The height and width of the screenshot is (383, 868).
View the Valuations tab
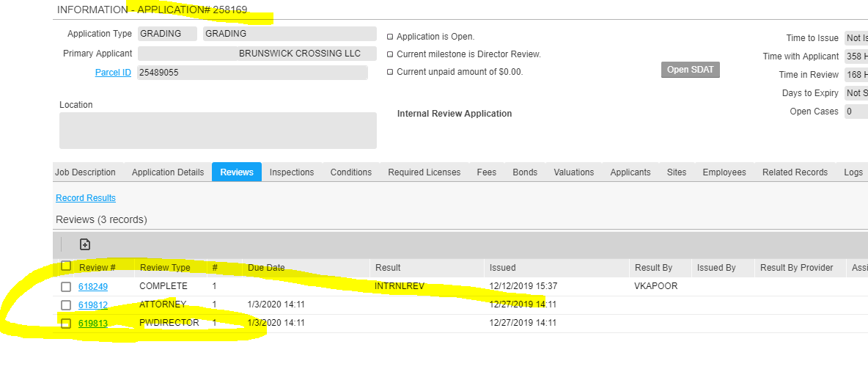[x=573, y=172]
